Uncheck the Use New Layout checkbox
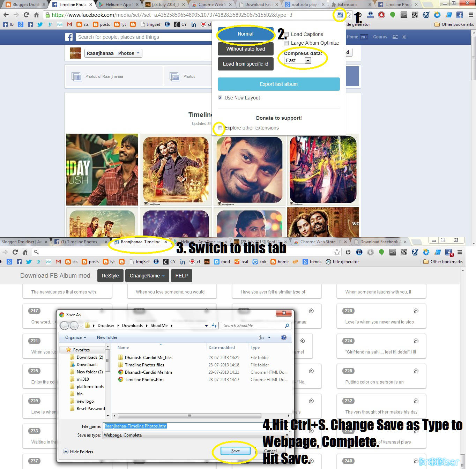This screenshot has width=476, height=469. pos(220,98)
